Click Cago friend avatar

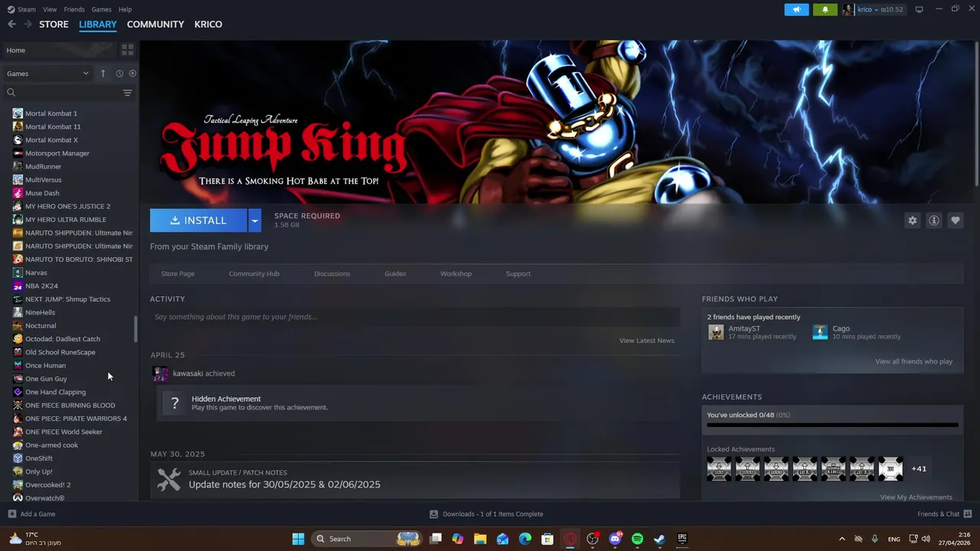click(820, 332)
